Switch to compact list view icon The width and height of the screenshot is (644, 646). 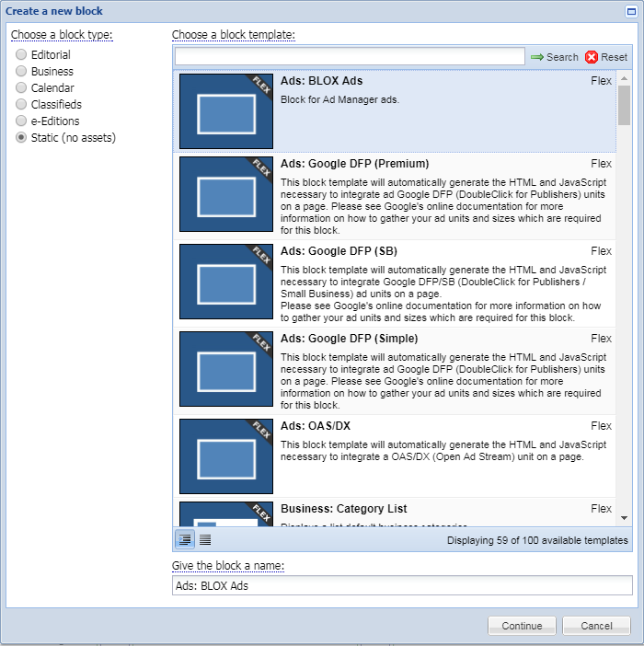click(205, 540)
